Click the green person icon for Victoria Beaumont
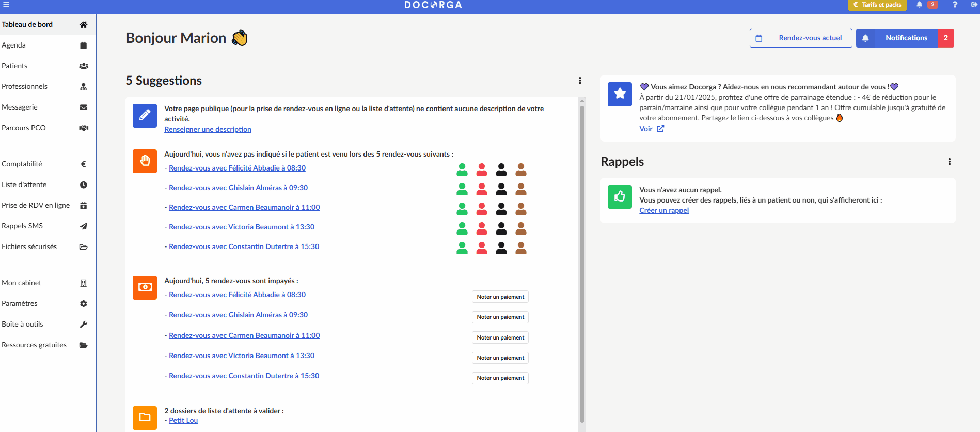The width and height of the screenshot is (980, 432). 462,228
